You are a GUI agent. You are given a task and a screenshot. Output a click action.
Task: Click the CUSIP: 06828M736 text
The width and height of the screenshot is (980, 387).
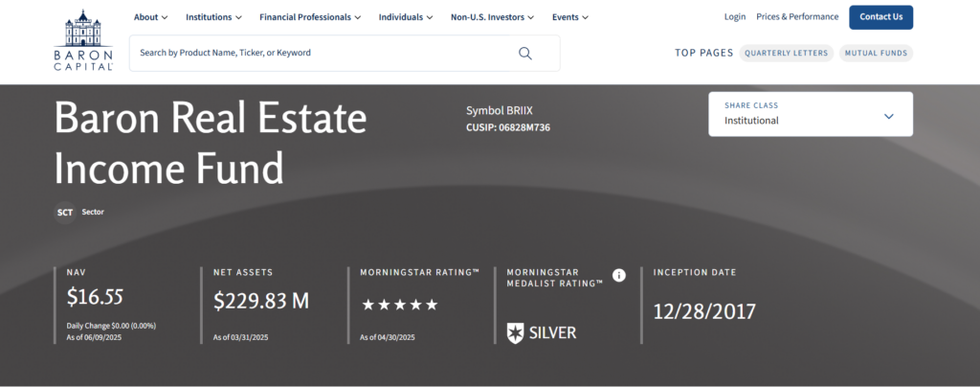pos(508,128)
